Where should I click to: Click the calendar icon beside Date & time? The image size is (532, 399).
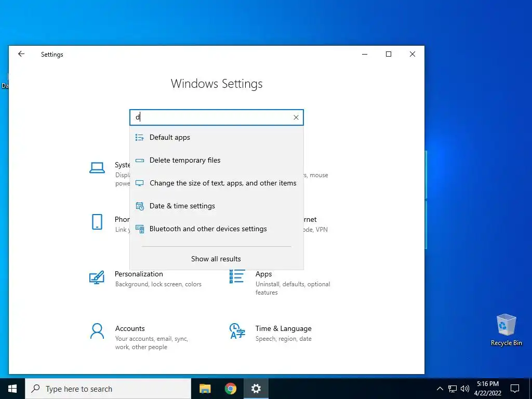tap(139, 206)
